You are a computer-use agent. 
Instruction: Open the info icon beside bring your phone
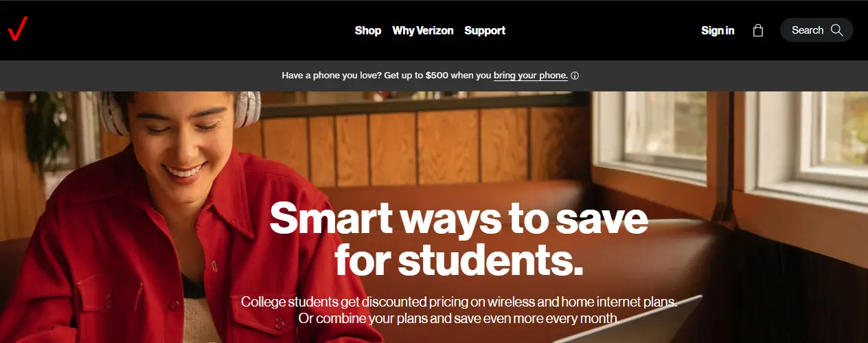[575, 76]
